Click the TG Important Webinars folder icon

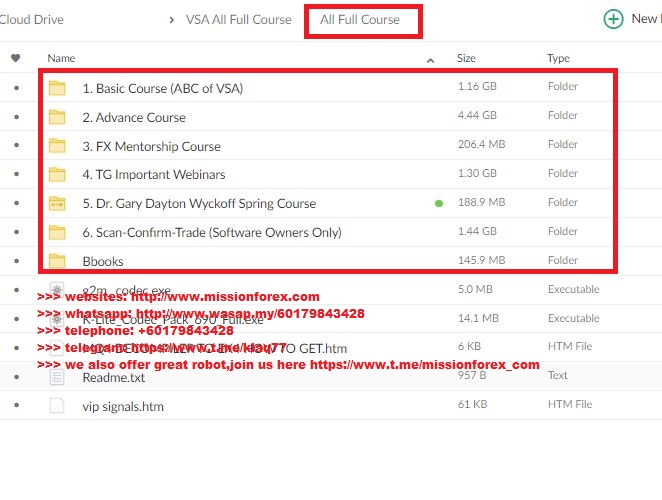pyautogui.click(x=57, y=174)
